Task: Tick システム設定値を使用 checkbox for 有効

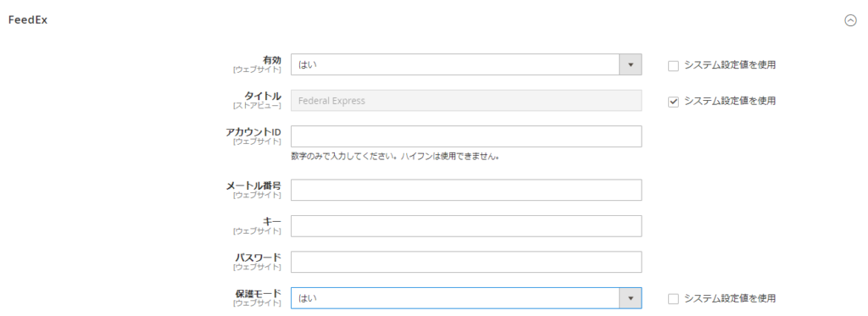Action: pyautogui.click(x=673, y=65)
